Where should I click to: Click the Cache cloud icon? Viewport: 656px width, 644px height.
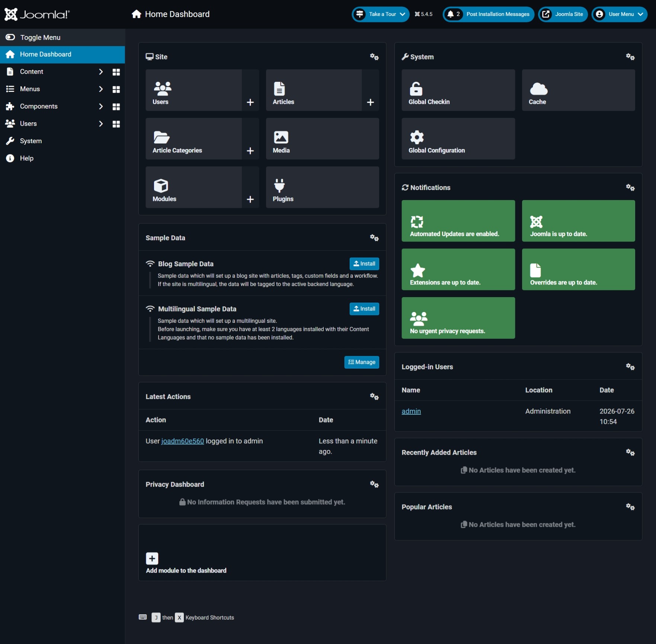tap(538, 89)
